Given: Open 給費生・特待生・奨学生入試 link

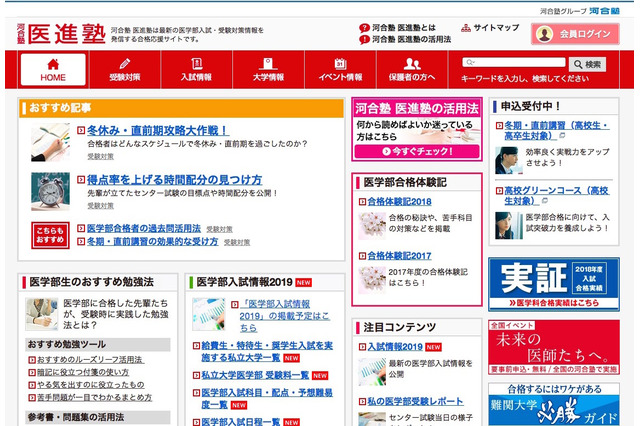Looking at the screenshot, I should tap(267, 351).
